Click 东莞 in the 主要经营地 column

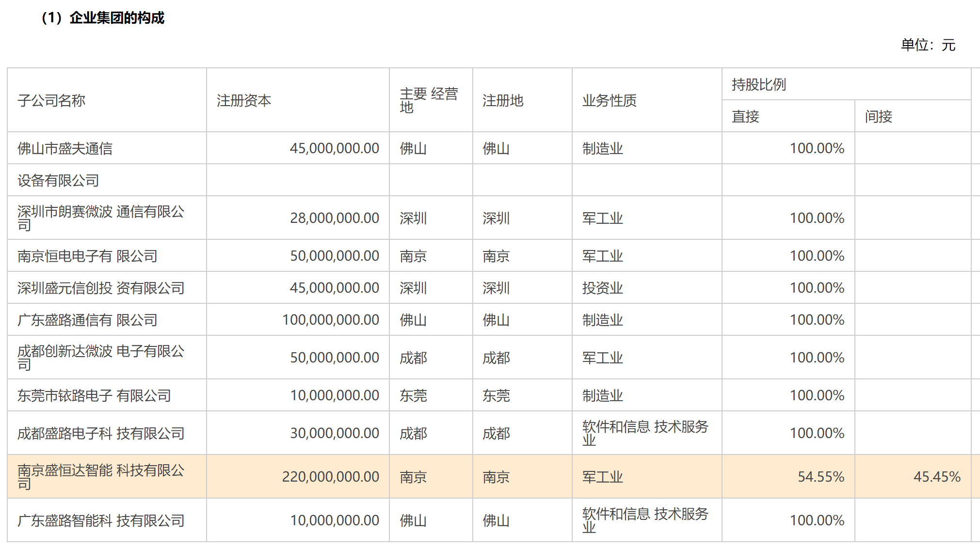[413, 395]
